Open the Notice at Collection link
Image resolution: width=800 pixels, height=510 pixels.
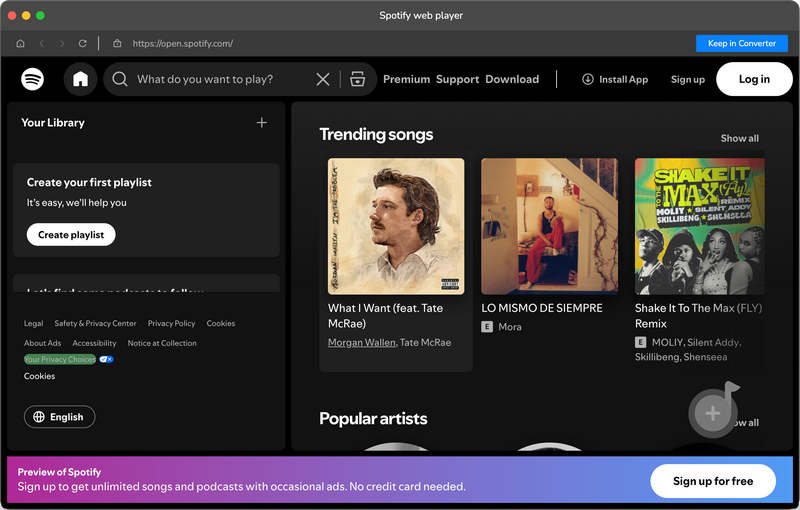(162, 343)
